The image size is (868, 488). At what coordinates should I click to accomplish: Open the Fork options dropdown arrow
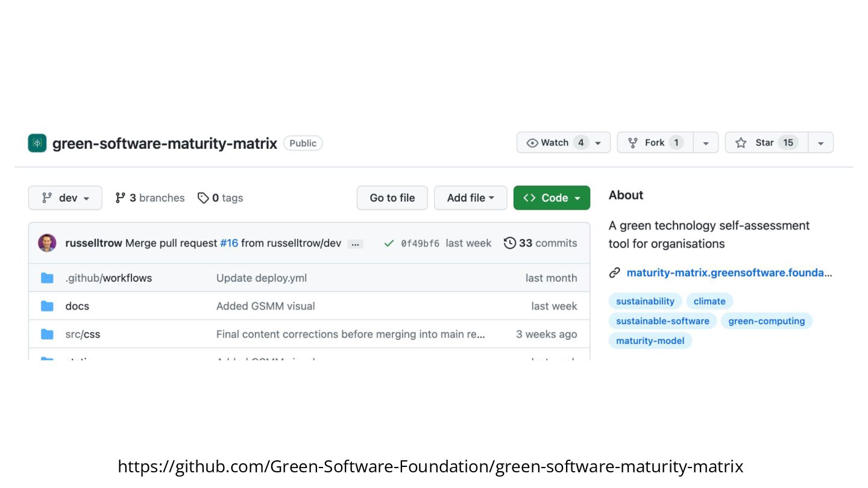coord(706,143)
